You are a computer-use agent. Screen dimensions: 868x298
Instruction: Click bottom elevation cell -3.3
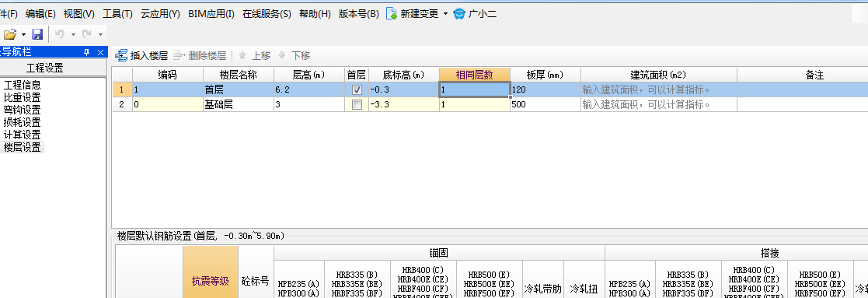pos(403,104)
